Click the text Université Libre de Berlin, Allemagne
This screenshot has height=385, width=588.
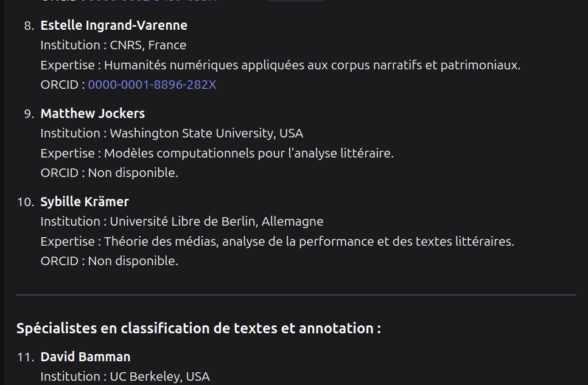pos(216,221)
